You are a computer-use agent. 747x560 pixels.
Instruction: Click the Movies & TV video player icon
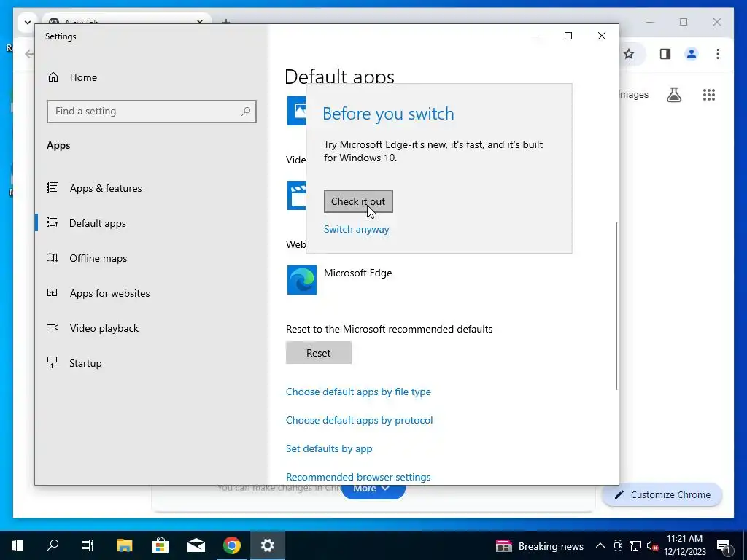pos(297,195)
